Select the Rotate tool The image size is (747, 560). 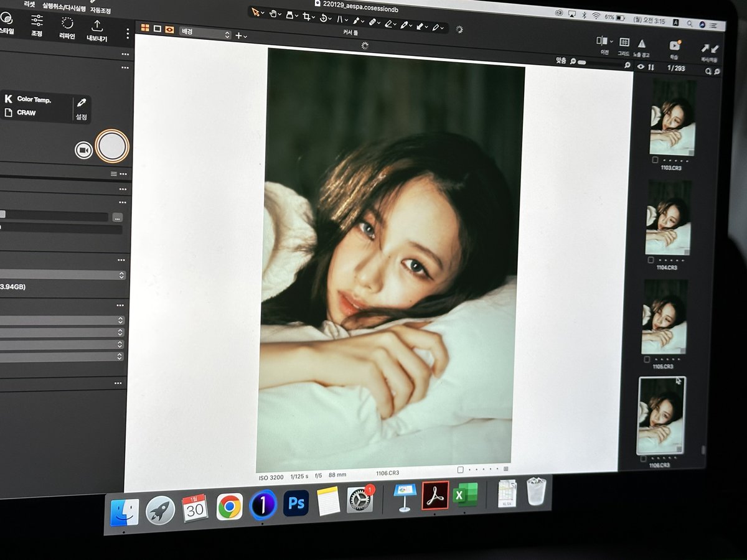[324, 18]
